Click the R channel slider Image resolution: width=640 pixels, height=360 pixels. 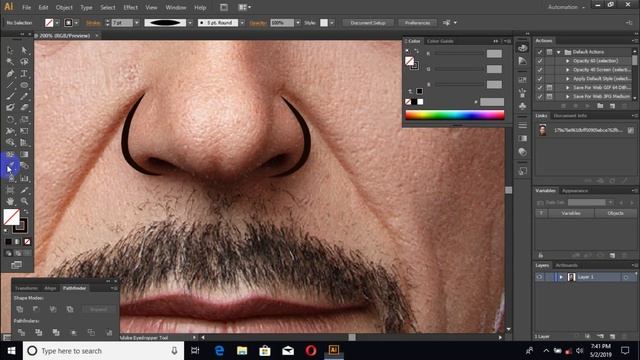(458, 53)
